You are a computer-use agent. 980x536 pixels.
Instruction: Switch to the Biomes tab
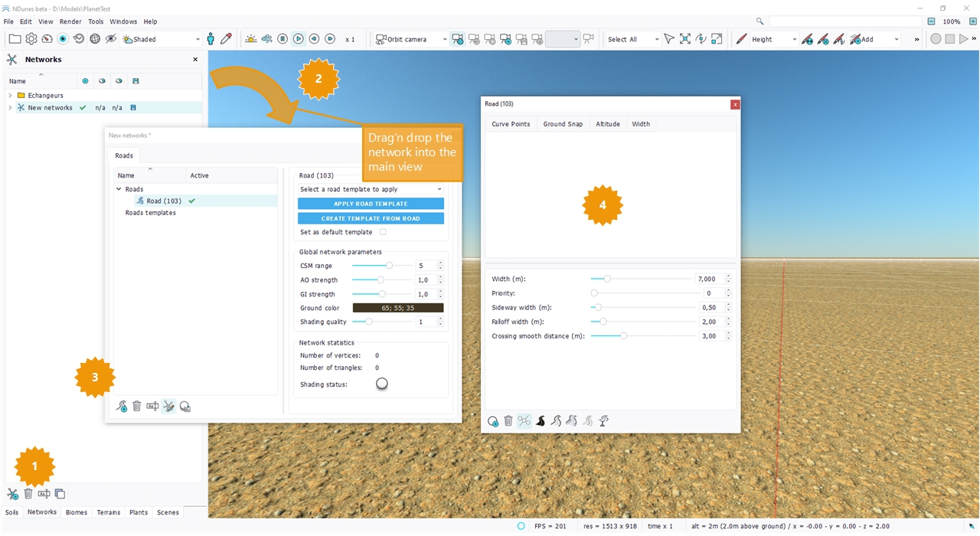[x=77, y=512]
